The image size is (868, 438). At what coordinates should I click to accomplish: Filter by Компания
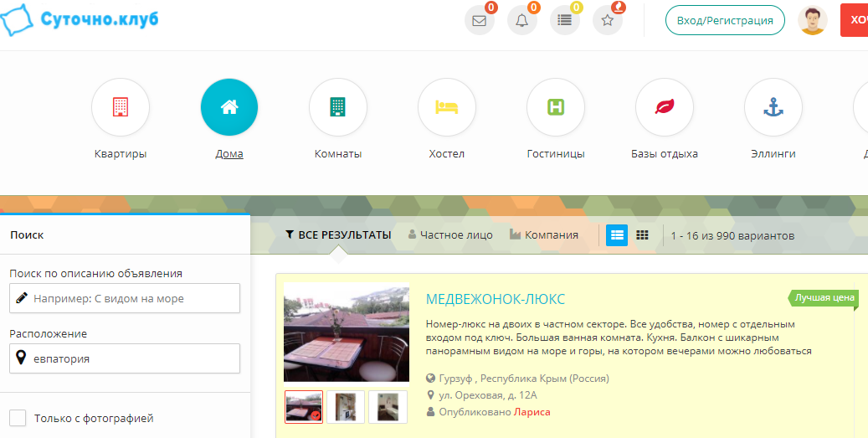coord(543,234)
